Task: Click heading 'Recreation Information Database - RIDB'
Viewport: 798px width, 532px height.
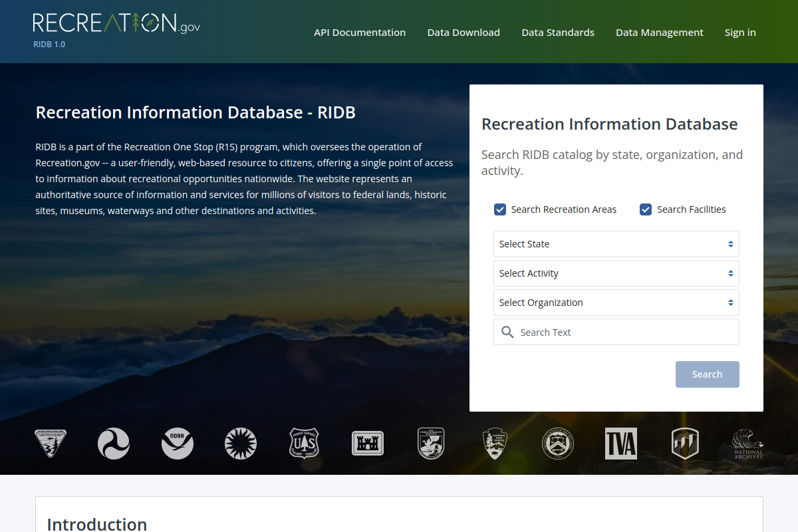Action: (x=196, y=112)
